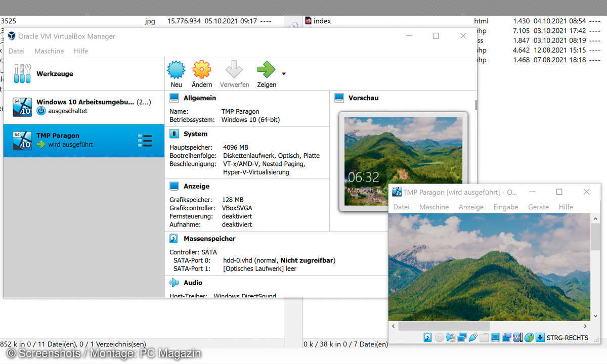Click keyboard capture arrow icon in VM status bar
Screen dimensions: 607x364
pyautogui.click(x=540, y=337)
